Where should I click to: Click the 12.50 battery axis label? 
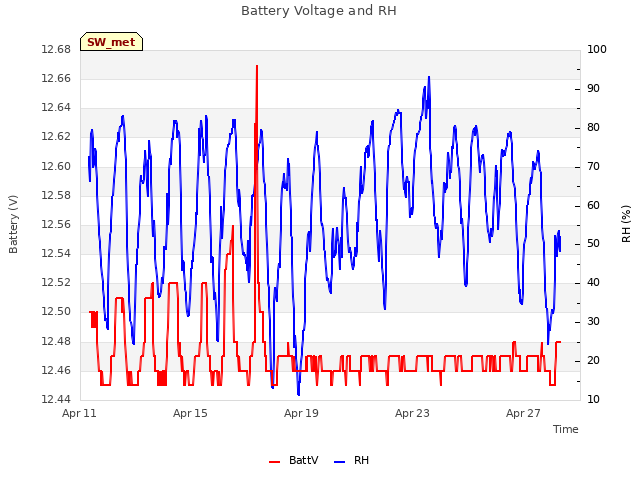tap(56, 312)
